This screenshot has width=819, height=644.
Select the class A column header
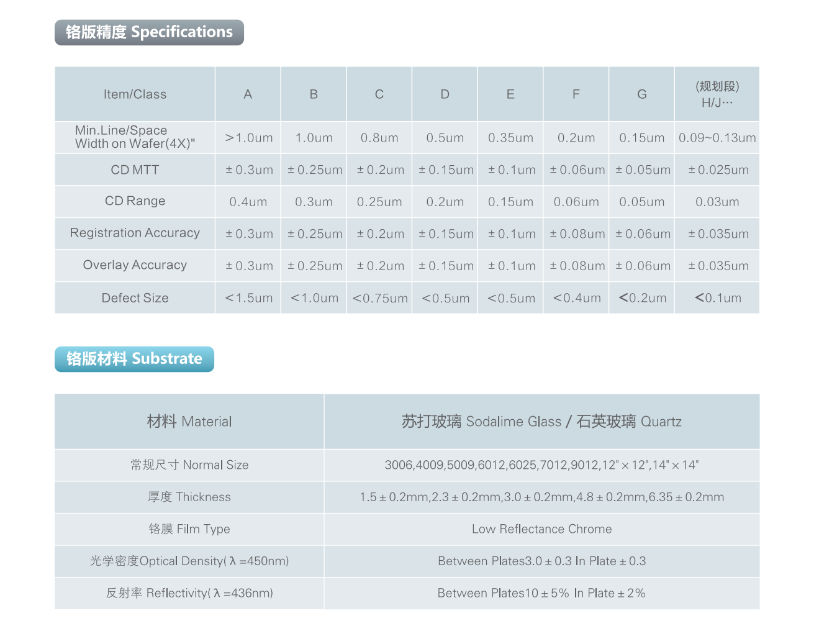248,94
